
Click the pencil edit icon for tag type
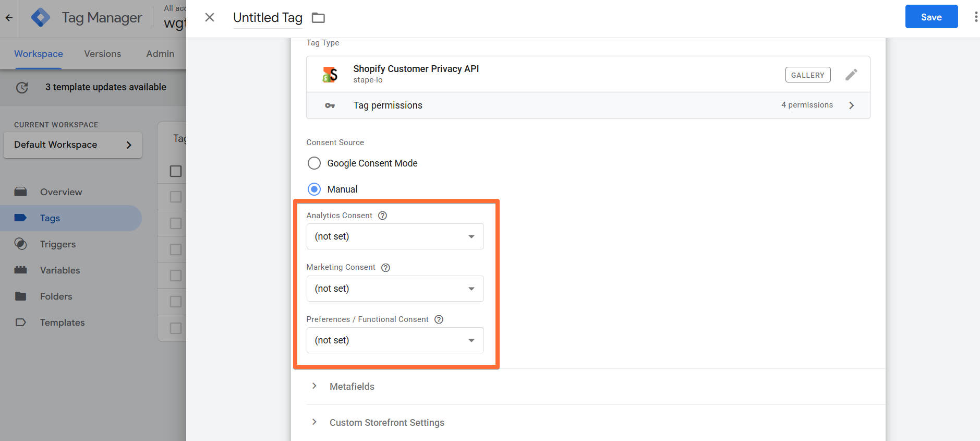click(x=851, y=75)
